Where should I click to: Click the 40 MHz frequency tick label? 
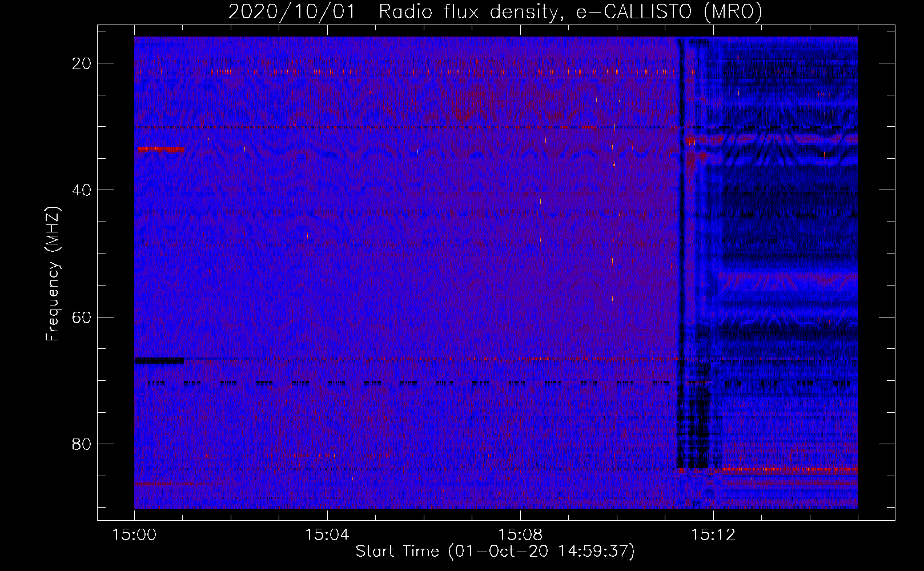coord(82,190)
